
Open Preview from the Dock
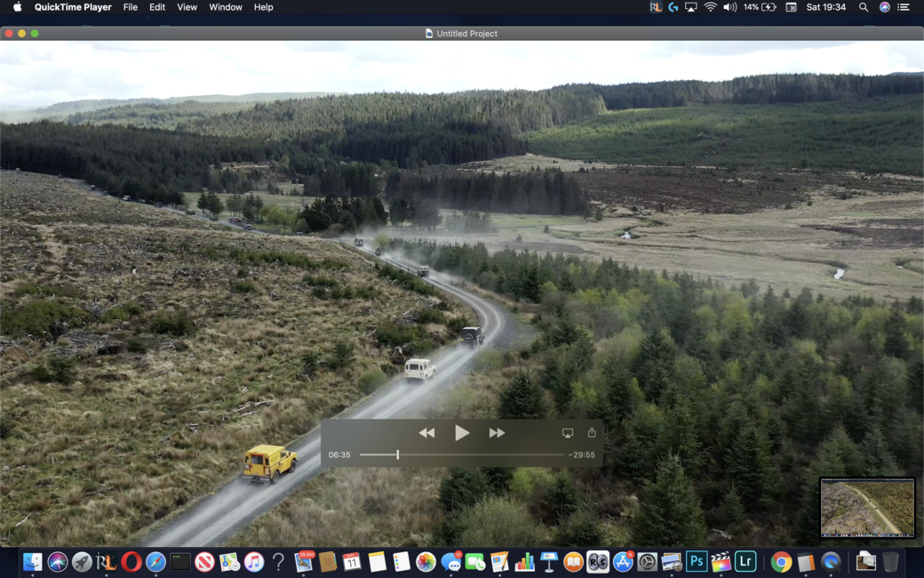[x=671, y=561]
